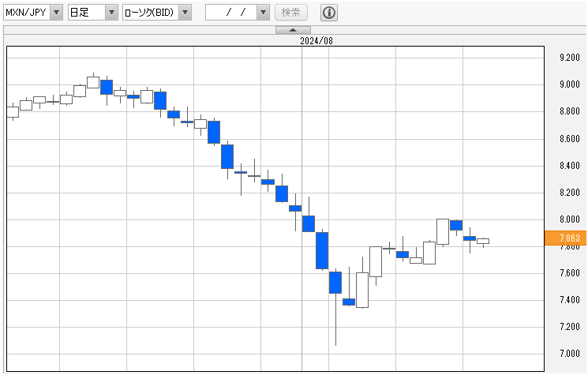This screenshot has width=588, height=375.
Task: Click the 8.800 price axis label
Action: point(570,111)
